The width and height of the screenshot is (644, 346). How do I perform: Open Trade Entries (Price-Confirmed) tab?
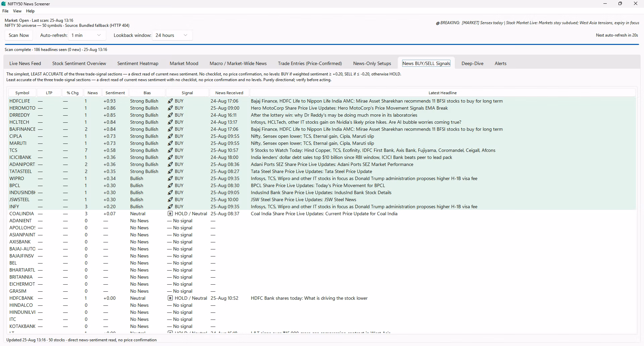click(x=310, y=63)
